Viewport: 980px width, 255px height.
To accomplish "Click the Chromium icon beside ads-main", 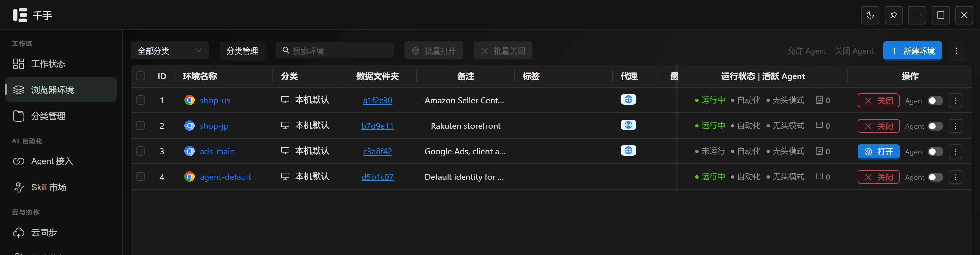I will pos(189,151).
